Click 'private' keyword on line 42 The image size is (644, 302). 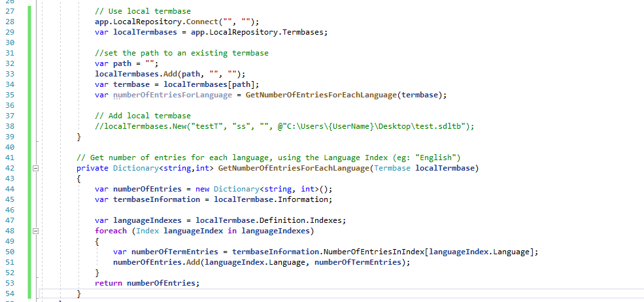pos(93,168)
